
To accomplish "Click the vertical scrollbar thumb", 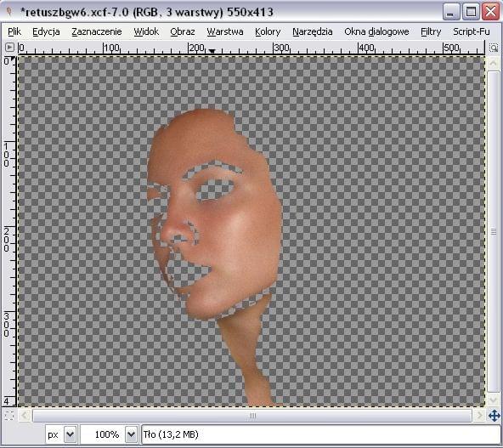I will [494, 231].
